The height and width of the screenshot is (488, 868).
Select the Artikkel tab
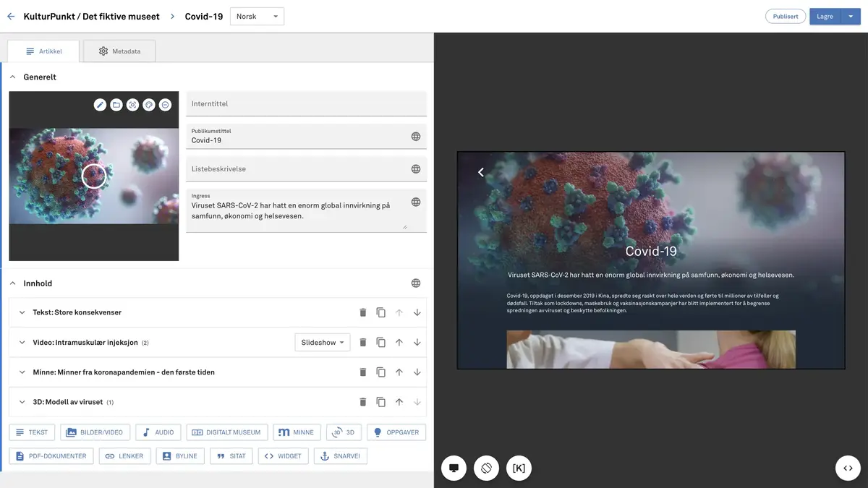click(43, 51)
